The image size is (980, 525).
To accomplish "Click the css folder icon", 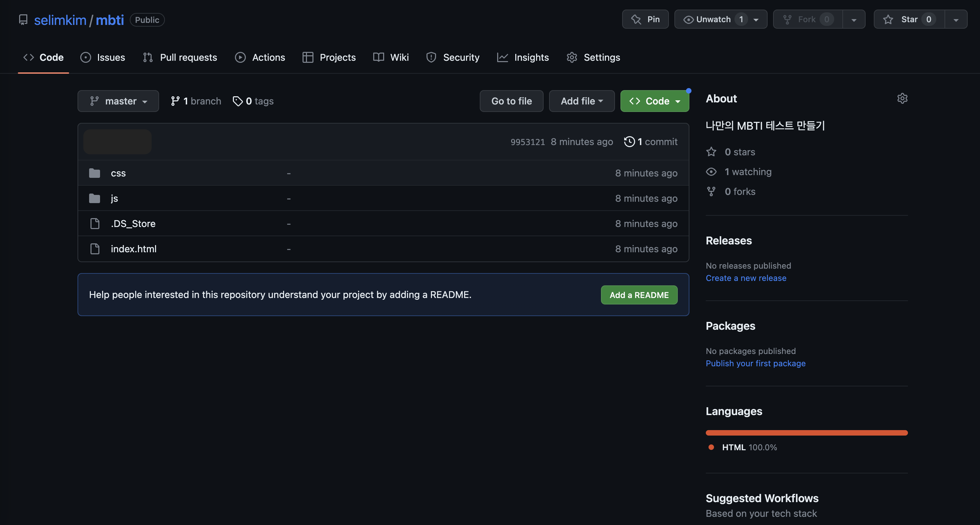I will pyautogui.click(x=94, y=173).
